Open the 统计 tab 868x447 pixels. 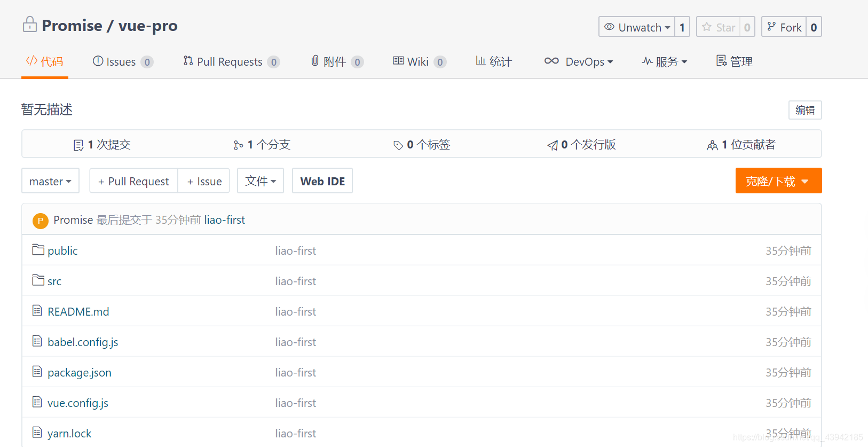(494, 61)
